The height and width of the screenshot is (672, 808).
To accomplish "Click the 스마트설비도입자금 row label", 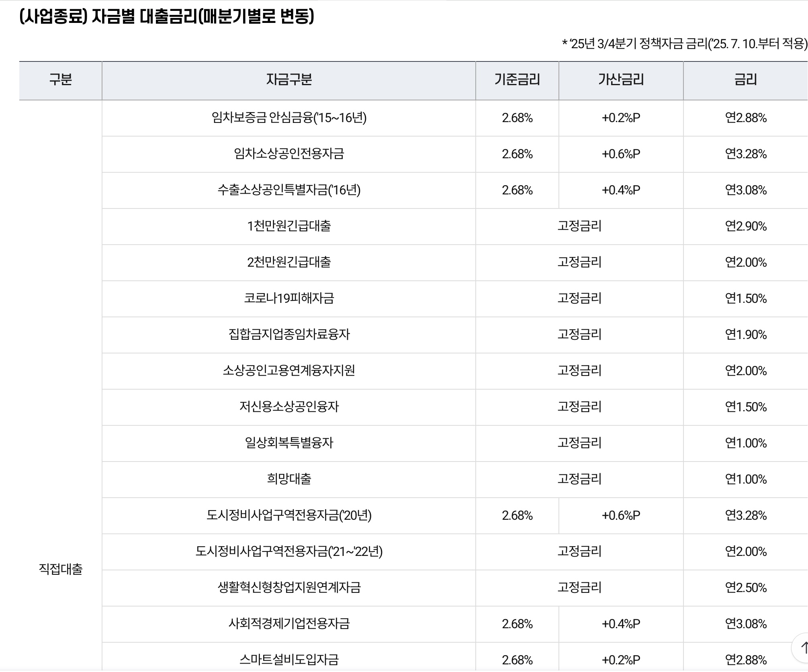I will pos(288,660).
